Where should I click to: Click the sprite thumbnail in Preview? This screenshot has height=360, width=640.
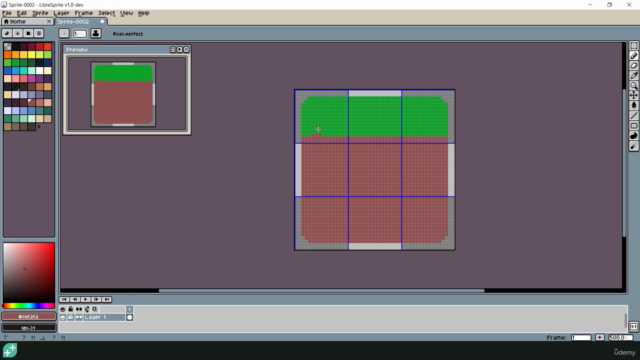point(123,94)
